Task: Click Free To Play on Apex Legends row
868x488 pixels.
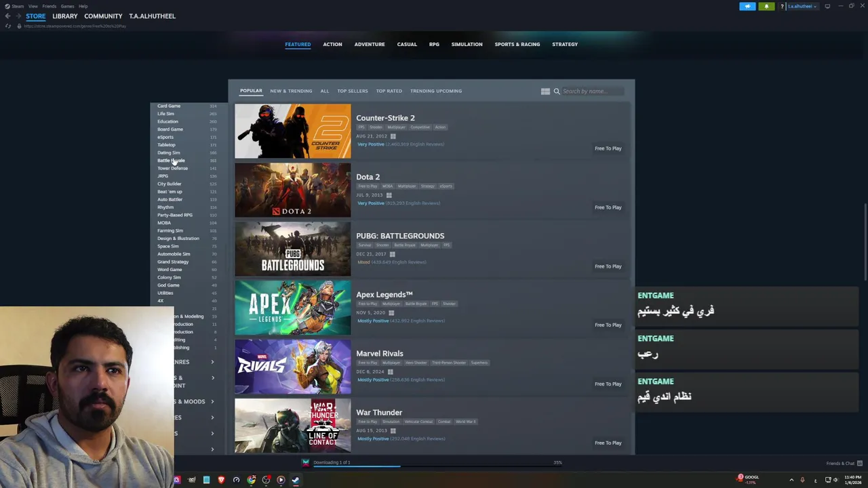Action: point(608,325)
